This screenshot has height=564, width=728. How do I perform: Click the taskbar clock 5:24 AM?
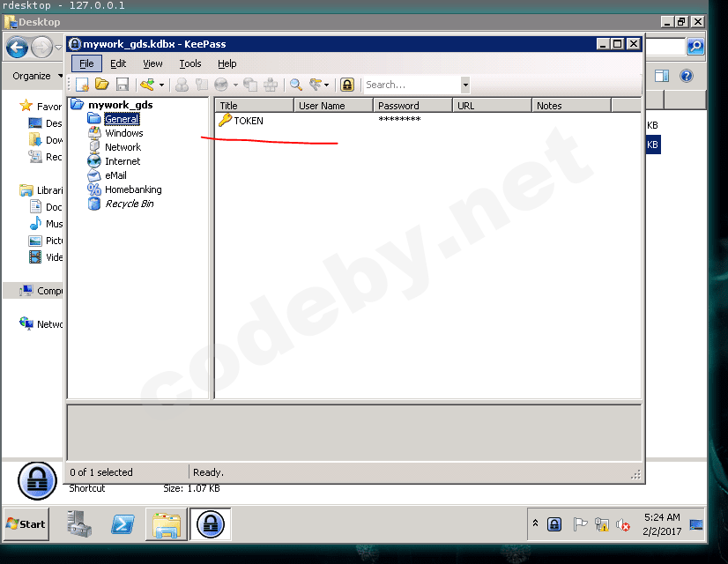[662, 517]
